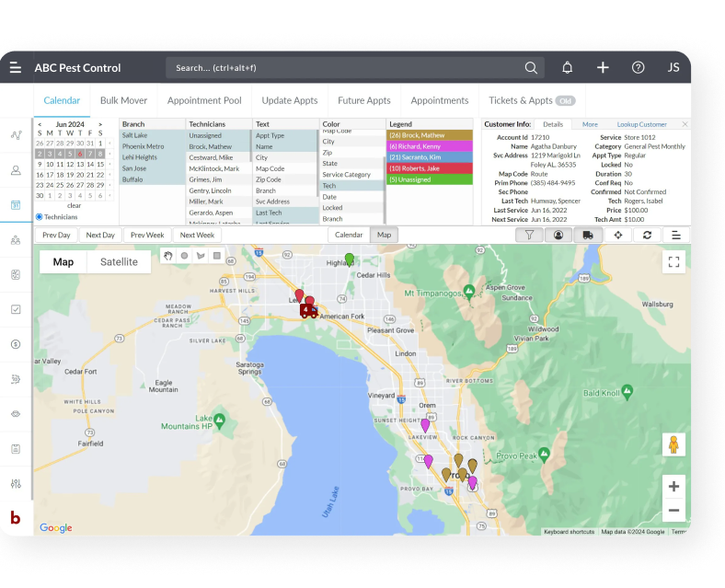This screenshot has width=725, height=588.
Task: Click the crosshair recenter map button
Action: pos(617,235)
